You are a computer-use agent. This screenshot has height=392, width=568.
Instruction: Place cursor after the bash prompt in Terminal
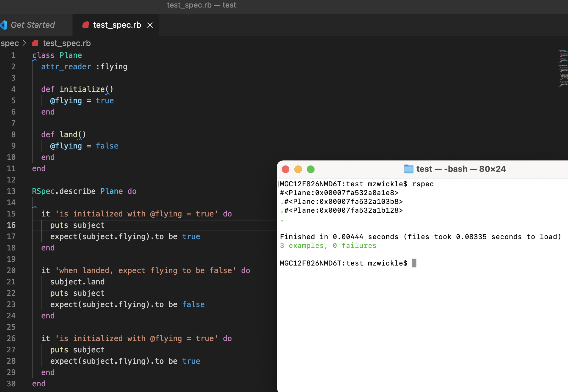(415, 263)
